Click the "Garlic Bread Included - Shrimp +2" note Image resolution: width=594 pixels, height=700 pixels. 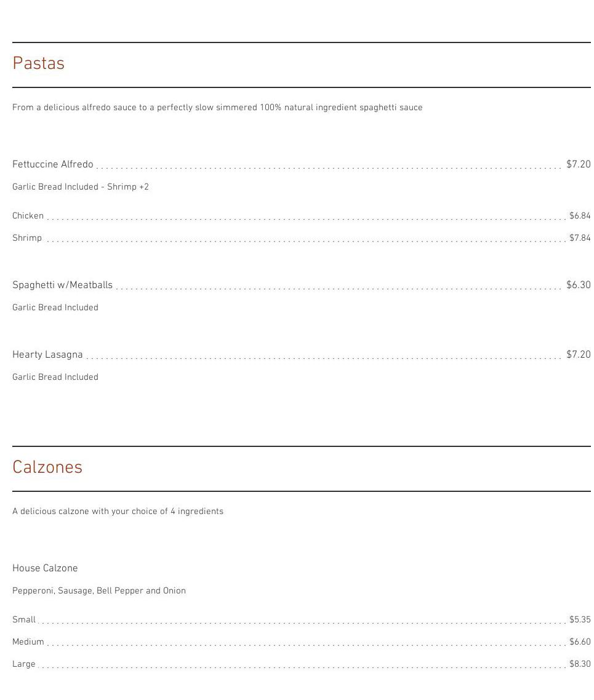click(x=81, y=187)
